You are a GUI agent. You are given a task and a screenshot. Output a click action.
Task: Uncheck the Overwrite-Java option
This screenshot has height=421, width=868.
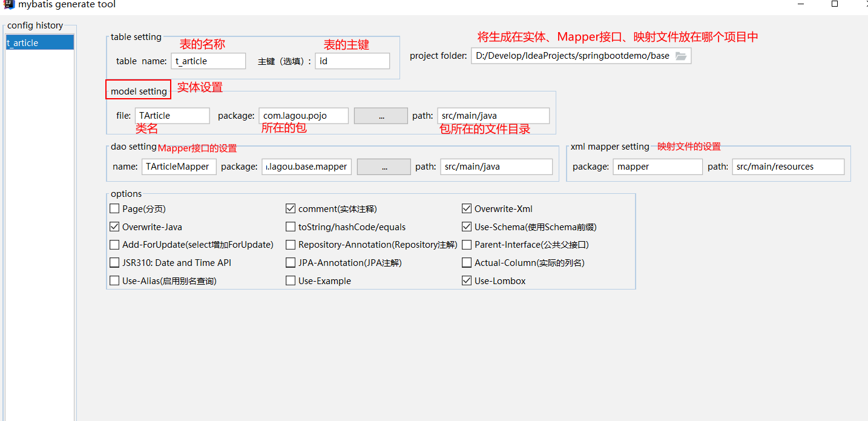click(114, 227)
